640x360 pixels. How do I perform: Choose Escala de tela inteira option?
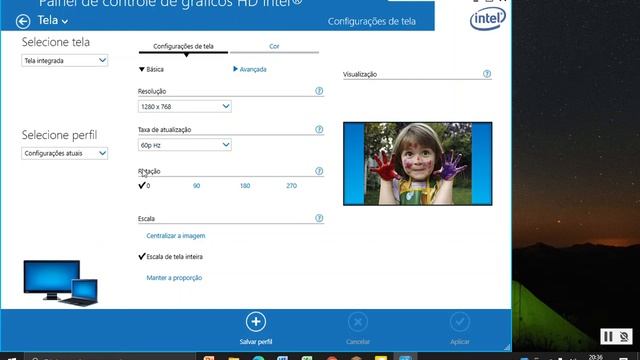click(171, 257)
